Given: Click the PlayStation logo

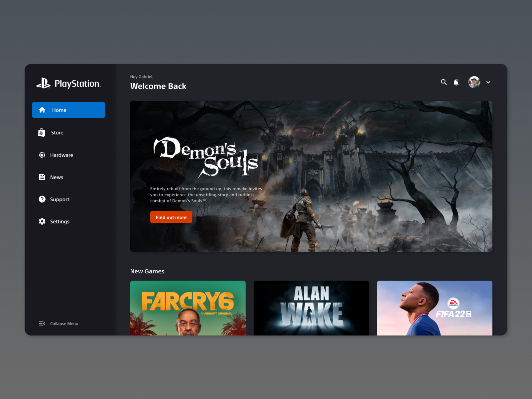Looking at the screenshot, I should point(68,83).
